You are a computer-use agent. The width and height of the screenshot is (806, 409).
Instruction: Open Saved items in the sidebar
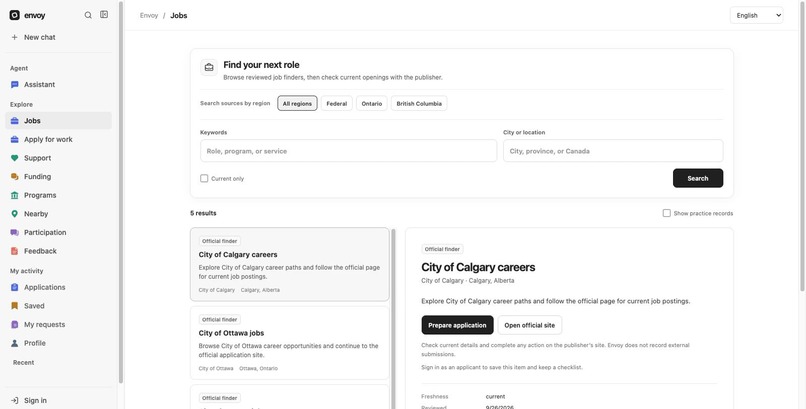point(59,306)
